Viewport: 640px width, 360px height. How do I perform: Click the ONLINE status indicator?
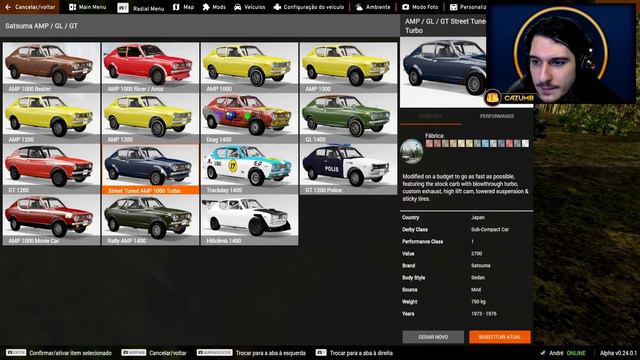click(x=576, y=353)
